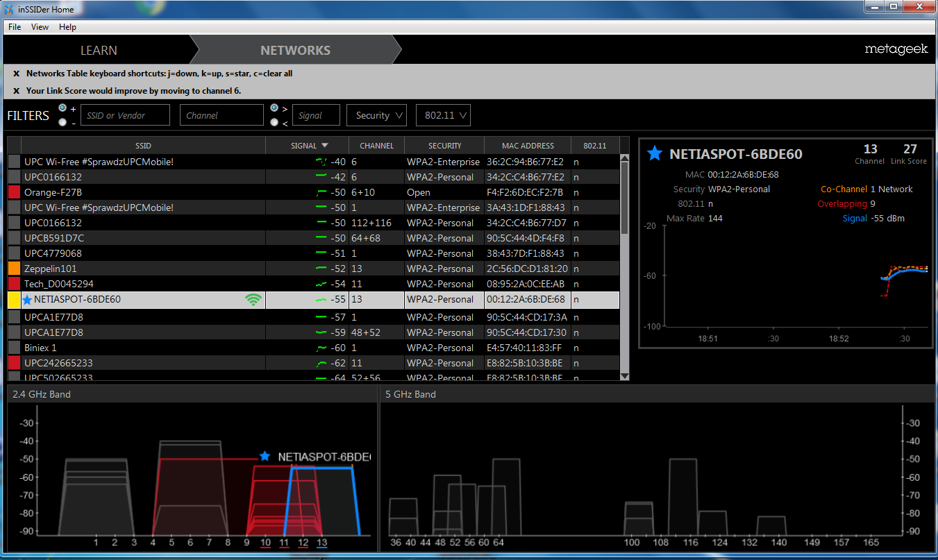The image size is (938, 560).
Task: Click the 5 GHz Band panel title
Action: click(410, 394)
